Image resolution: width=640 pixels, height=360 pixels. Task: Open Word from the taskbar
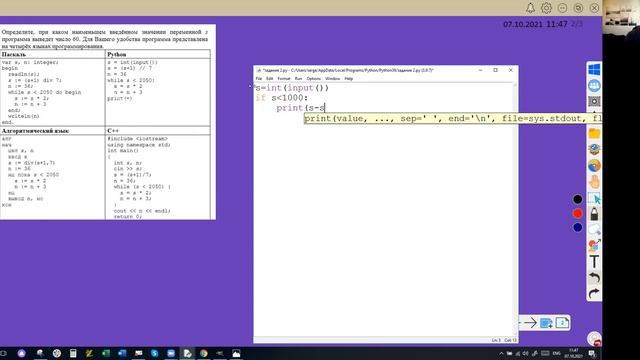pyautogui.click(x=122, y=353)
